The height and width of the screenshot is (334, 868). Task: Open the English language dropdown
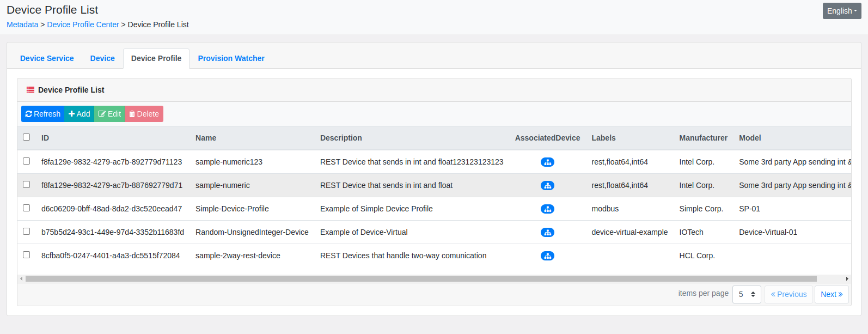tap(842, 11)
